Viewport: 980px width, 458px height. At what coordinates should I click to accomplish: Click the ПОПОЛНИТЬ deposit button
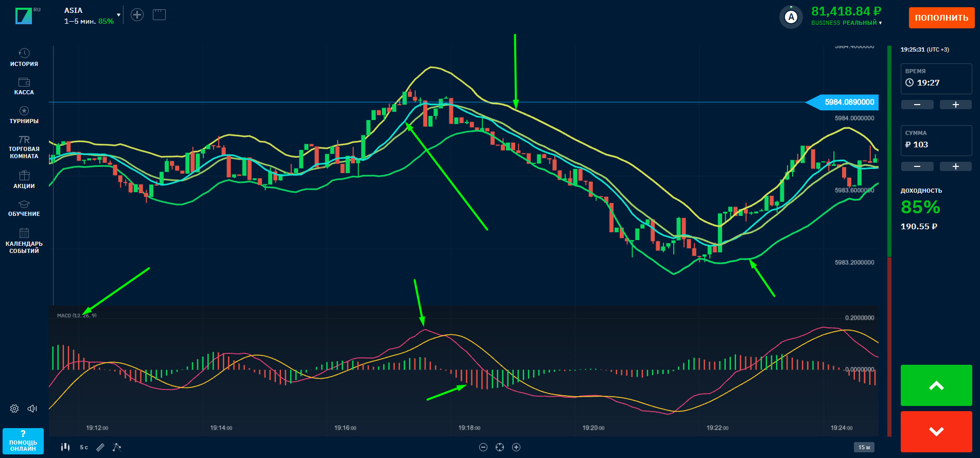(941, 18)
